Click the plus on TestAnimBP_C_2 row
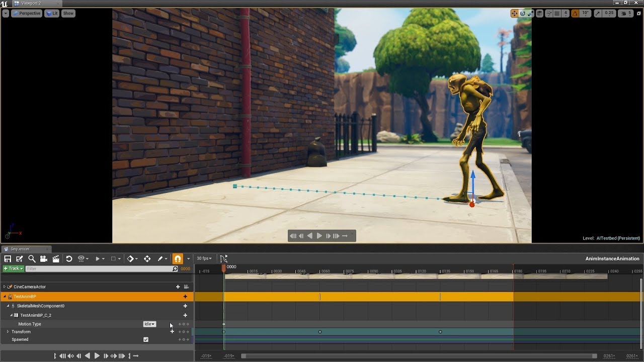 [x=185, y=315]
